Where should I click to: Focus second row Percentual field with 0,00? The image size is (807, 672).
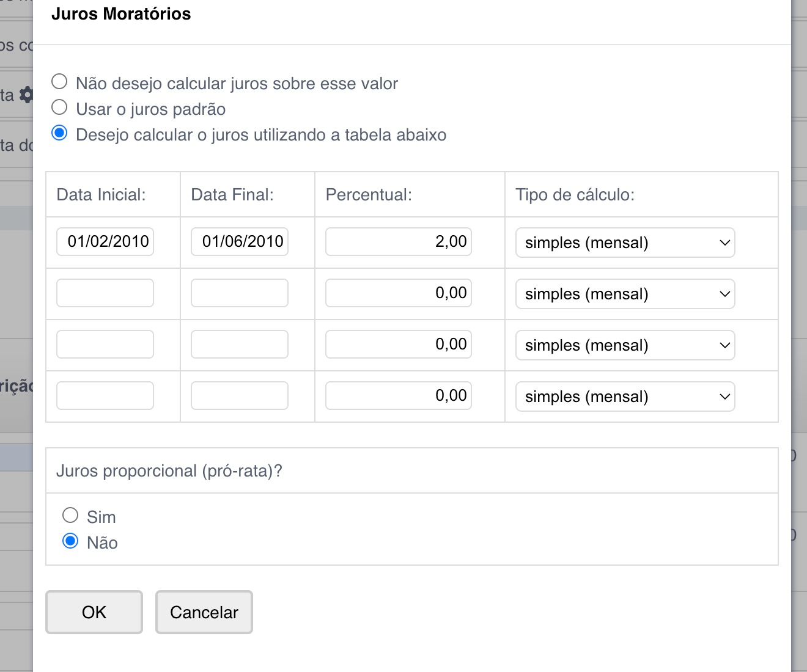[399, 293]
